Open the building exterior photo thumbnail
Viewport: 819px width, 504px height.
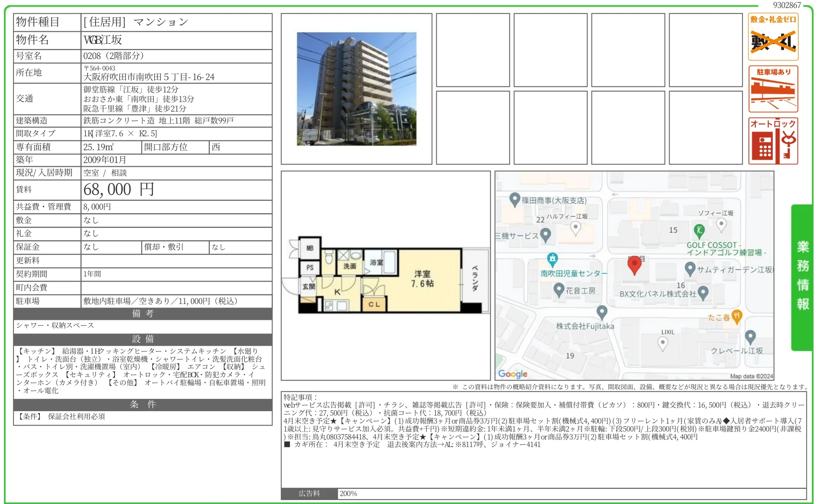(356, 88)
